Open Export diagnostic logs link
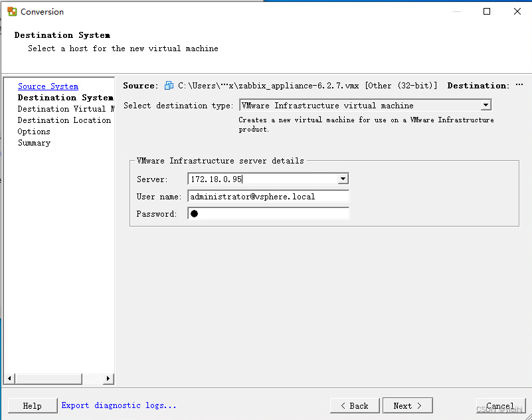Image resolution: width=532 pixels, height=420 pixels. point(119,405)
